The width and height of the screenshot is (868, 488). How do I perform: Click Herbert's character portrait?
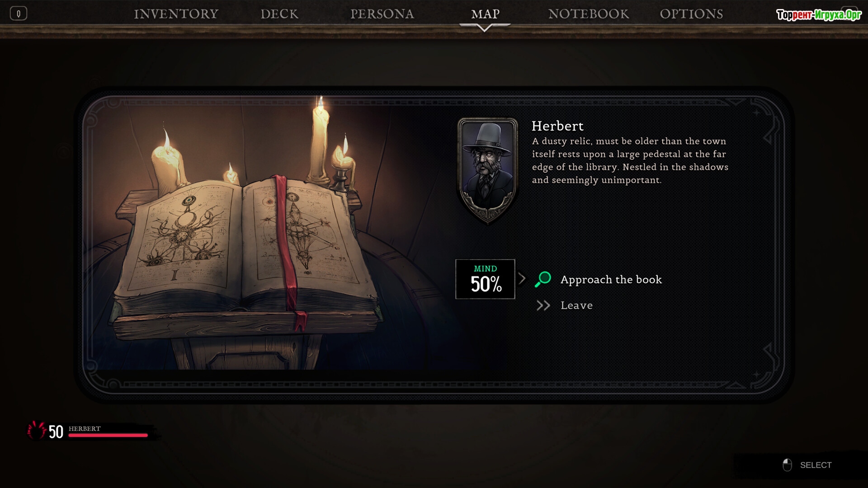[x=487, y=171]
